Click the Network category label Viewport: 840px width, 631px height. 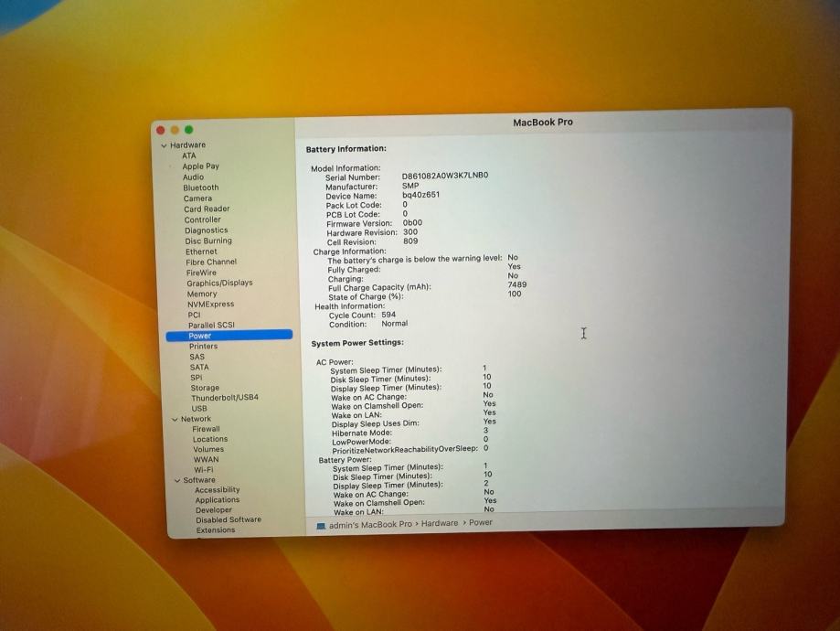[197, 419]
